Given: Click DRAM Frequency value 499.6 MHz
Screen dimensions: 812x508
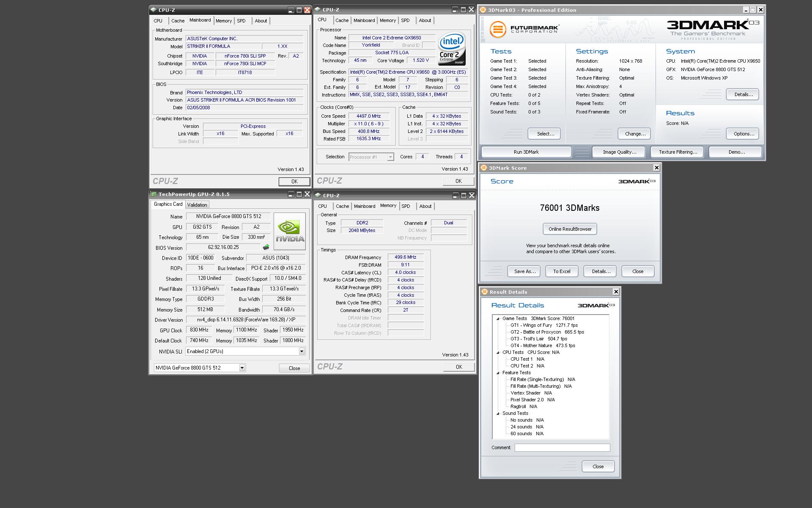Looking at the screenshot, I should tap(405, 257).
